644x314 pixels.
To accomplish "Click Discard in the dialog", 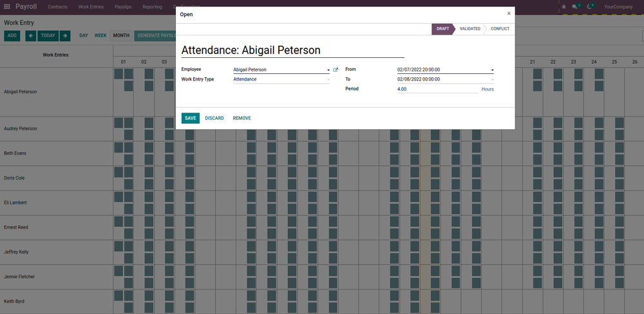I will pyautogui.click(x=214, y=118).
